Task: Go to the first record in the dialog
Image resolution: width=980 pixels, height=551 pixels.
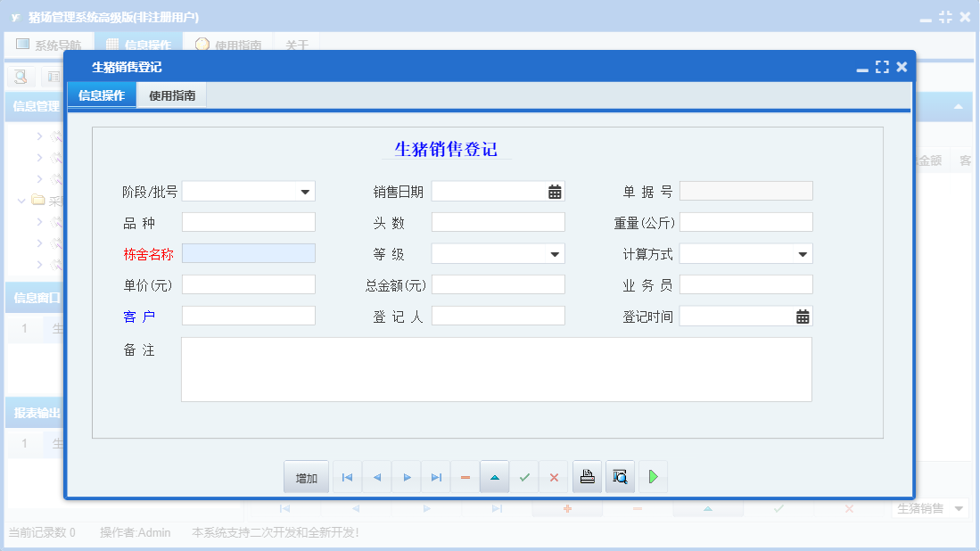Action: (347, 478)
